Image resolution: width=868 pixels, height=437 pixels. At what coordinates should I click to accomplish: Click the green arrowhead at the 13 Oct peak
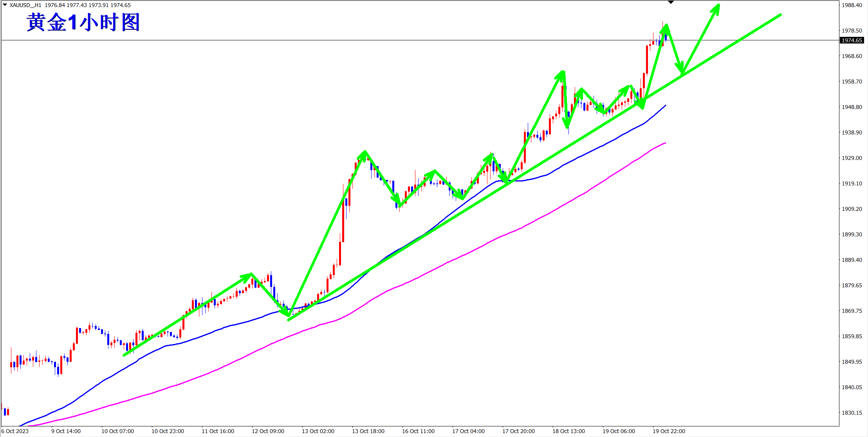(x=364, y=154)
